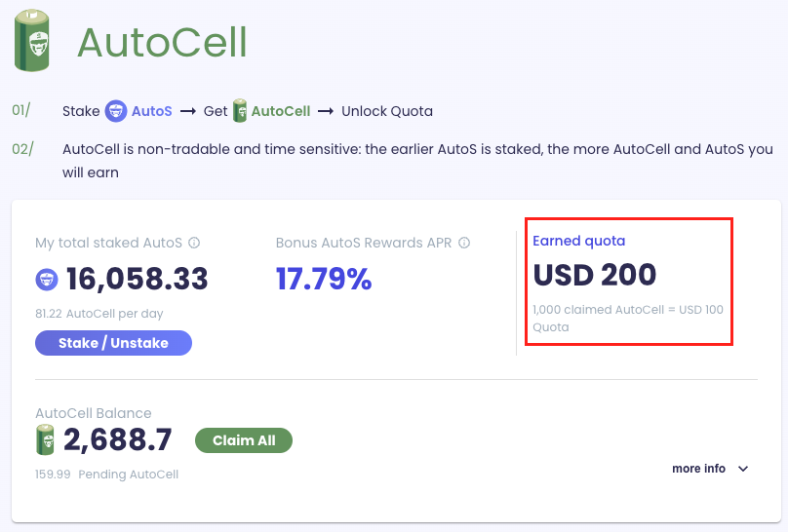Image resolution: width=788 pixels, height=532 pixels.
Task: Click the AutoCell page title
Action: 162,42
